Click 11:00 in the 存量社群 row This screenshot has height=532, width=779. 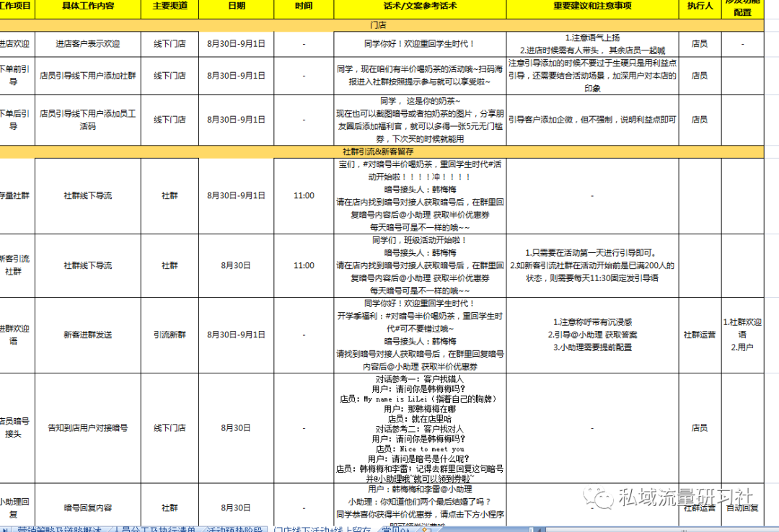[304, 196]
